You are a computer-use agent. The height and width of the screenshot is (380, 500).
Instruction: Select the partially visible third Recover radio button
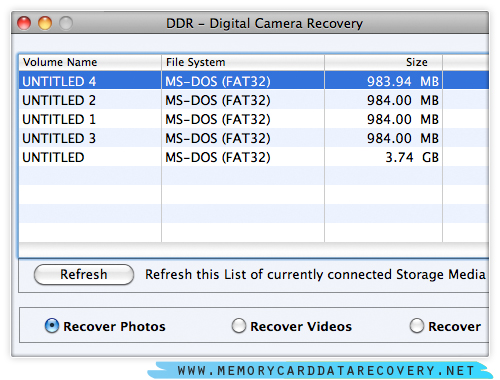[417, 326]
